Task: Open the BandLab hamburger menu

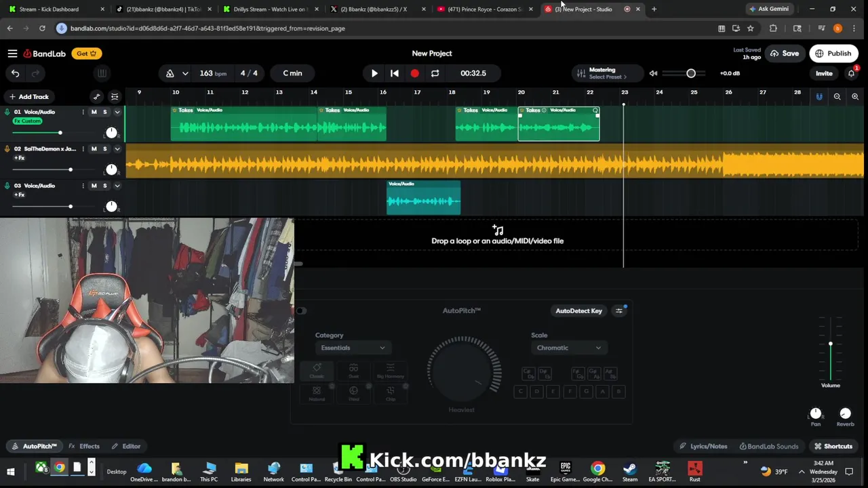Action: tap(12, 54)
